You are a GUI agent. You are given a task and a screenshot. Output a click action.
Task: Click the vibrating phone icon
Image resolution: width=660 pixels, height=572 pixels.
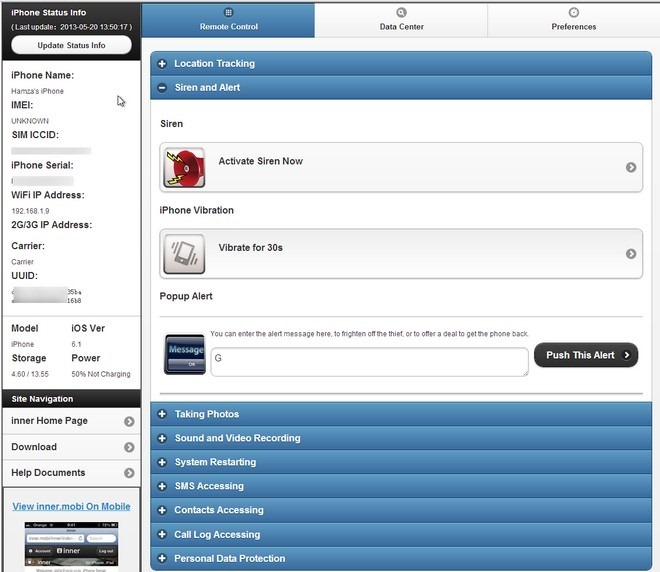pyautogui.click(x=184, y=254)
